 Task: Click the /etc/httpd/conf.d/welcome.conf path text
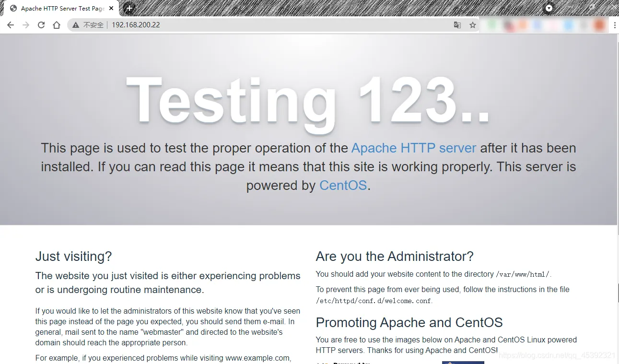point(373,301)
